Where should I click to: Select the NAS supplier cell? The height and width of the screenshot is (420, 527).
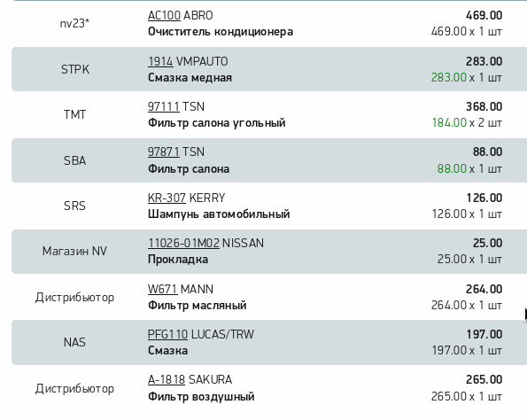point(74,342)
